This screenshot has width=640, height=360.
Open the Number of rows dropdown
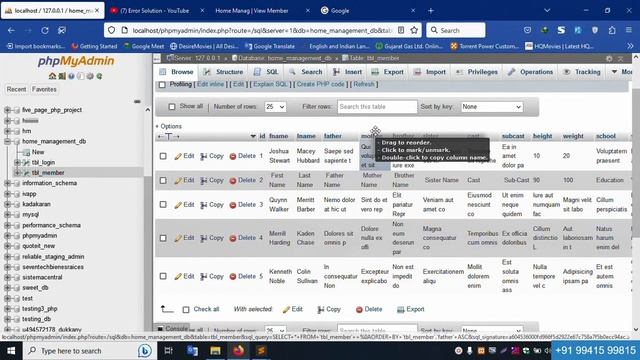point(275,107)
